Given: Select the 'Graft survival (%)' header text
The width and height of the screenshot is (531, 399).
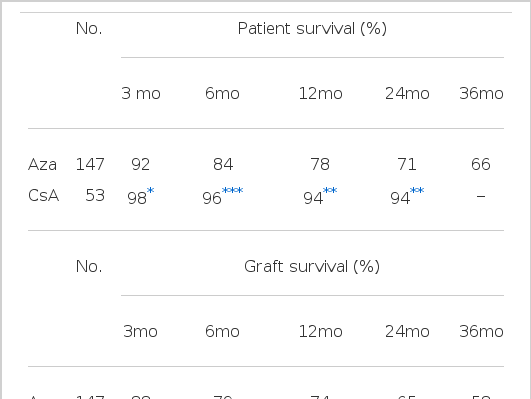Looking at the screenshot, I should click(312, 267).
